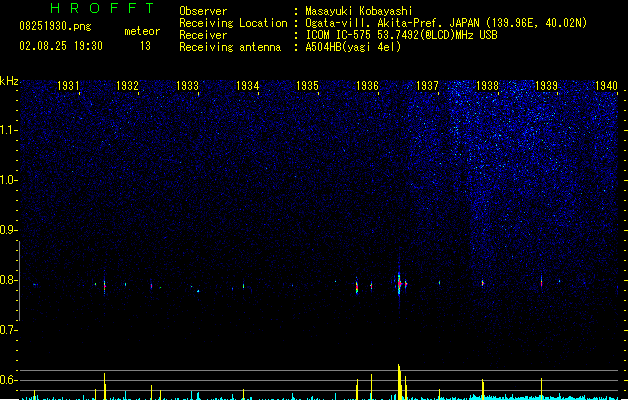The height and width of the screenshot is (400, 629).
Task: Click frequency axis label 1.0
Action: pyautogui.click(x=8, y=180)
